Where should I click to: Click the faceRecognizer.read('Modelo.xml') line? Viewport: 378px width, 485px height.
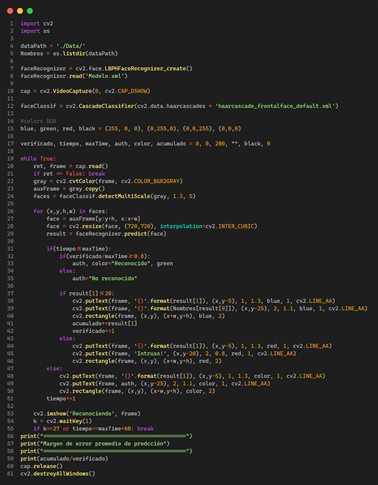coord(74,76)
